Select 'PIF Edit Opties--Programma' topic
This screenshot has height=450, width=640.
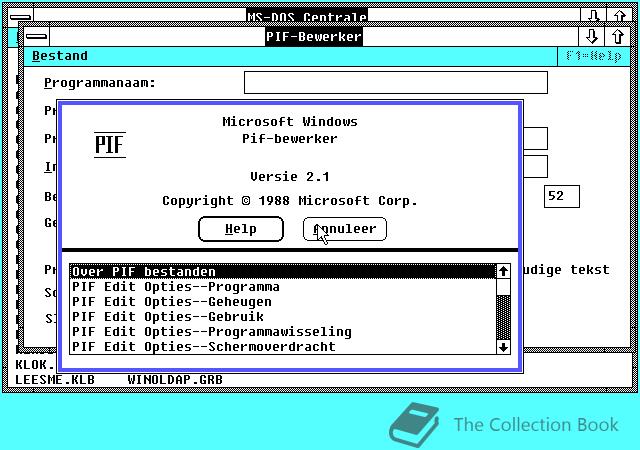pyautogui.click(x=283, y=287)
